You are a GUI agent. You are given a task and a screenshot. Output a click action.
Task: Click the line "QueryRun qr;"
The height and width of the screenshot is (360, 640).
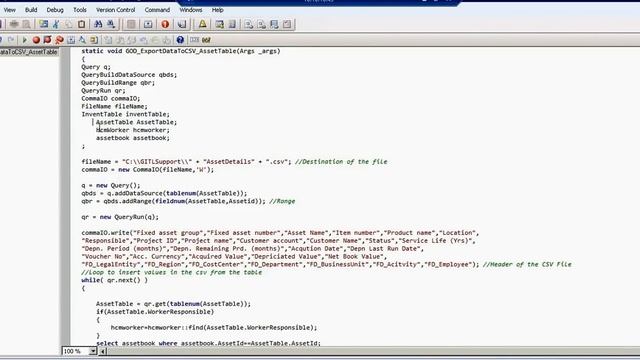103,91
